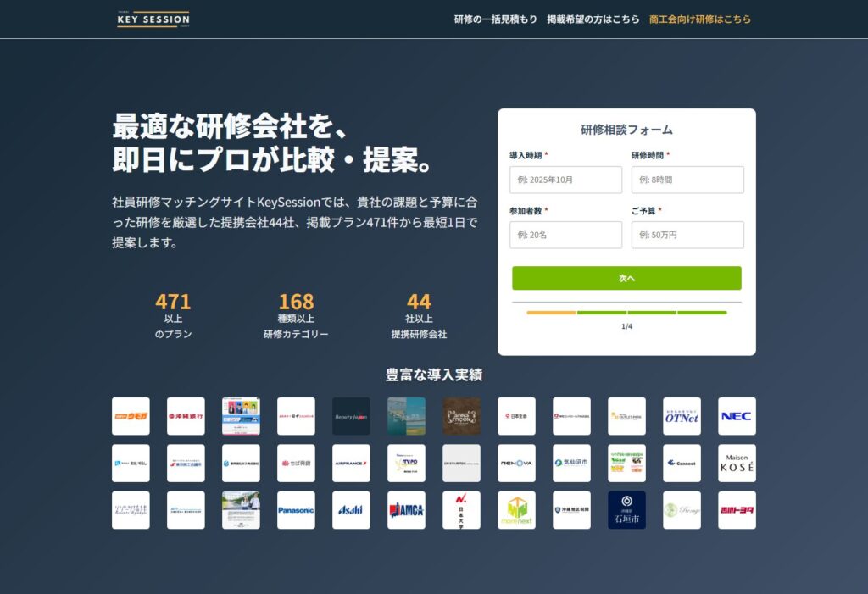The height and width of the screenshot is (594, 868).
Task: Click the Asahi logo tile
Action: coord(351,510)
